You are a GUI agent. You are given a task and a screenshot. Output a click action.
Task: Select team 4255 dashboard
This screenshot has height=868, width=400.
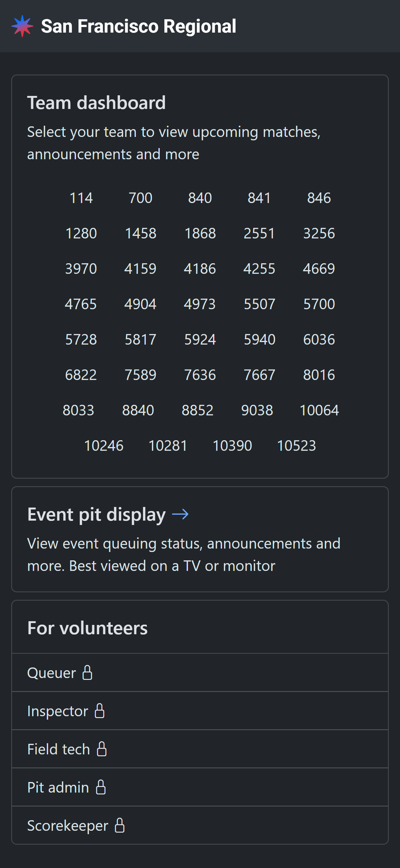259,269
